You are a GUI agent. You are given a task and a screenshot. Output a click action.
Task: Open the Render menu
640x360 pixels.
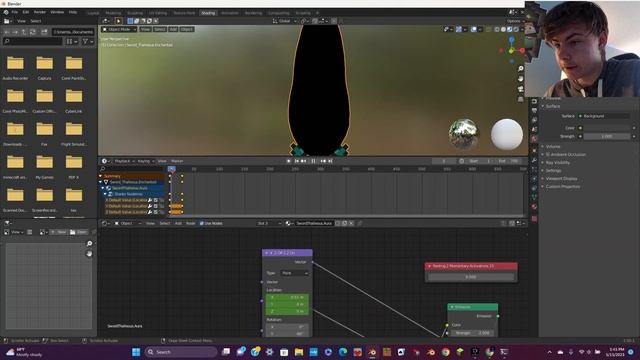tap(40, 12)
